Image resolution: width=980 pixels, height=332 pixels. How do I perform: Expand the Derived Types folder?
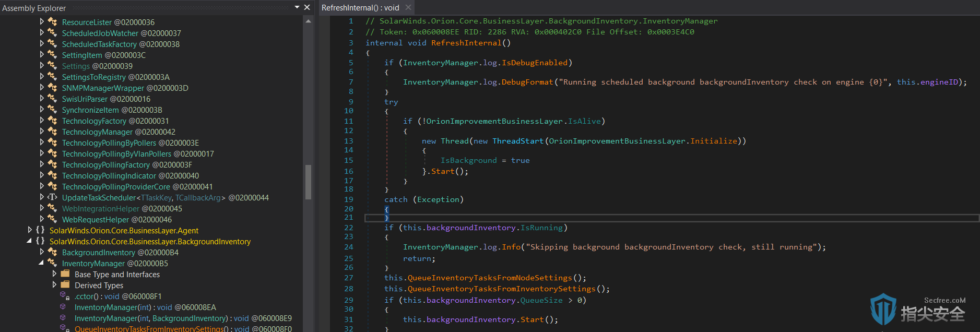[54, 285]
